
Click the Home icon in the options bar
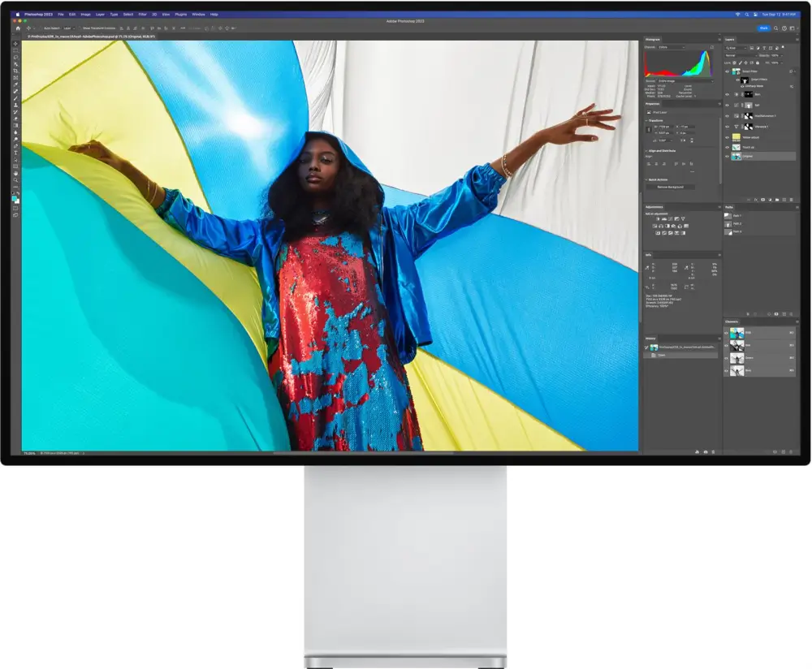click(x=18, y=28)
